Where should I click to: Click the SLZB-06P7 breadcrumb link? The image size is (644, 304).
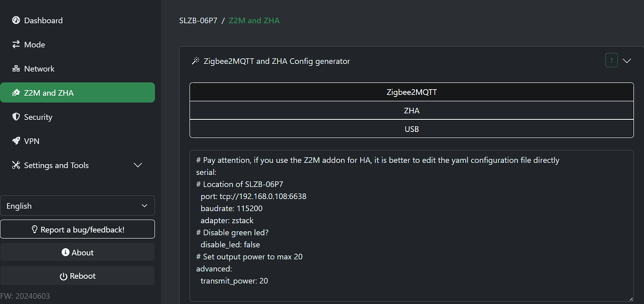coord(198,21)
